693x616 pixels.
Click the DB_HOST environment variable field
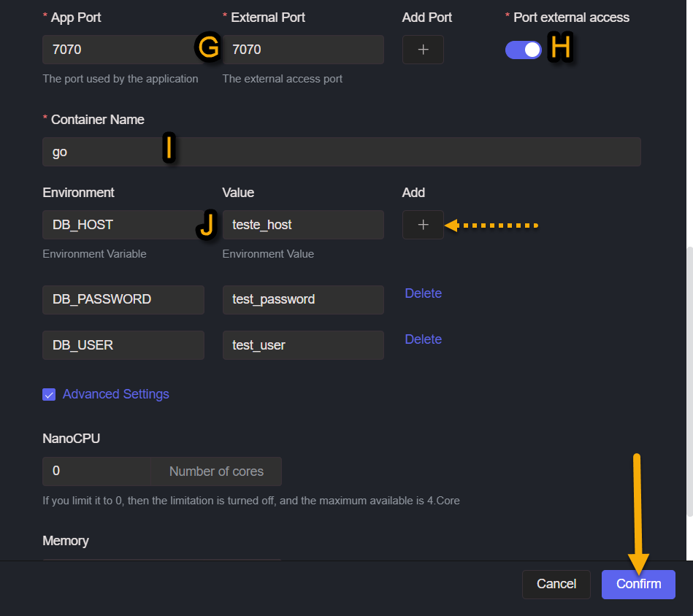(x=123, y=225)
